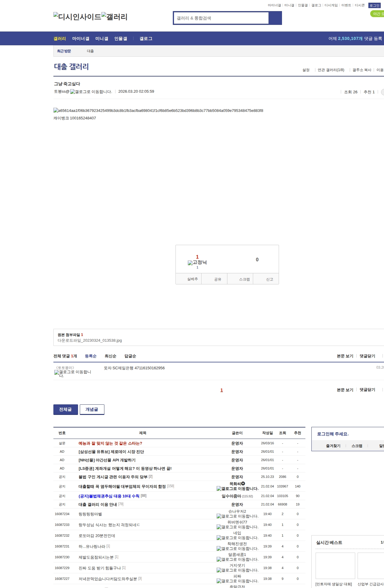
Task: Open notice 대출 갤러리 이용 안내
Action: point(98,505)
